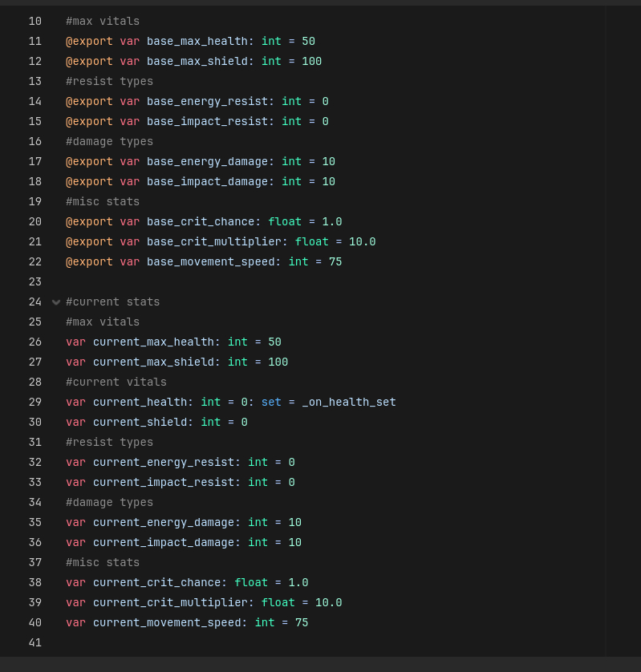Click line number 29 in gutter
641x672 pixels.
[x=34, y=402]
